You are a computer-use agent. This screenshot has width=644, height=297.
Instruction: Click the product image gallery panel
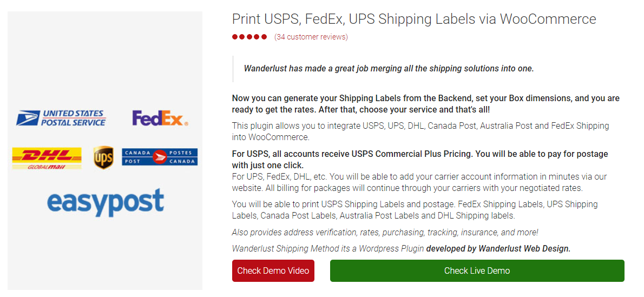point(105,150)
